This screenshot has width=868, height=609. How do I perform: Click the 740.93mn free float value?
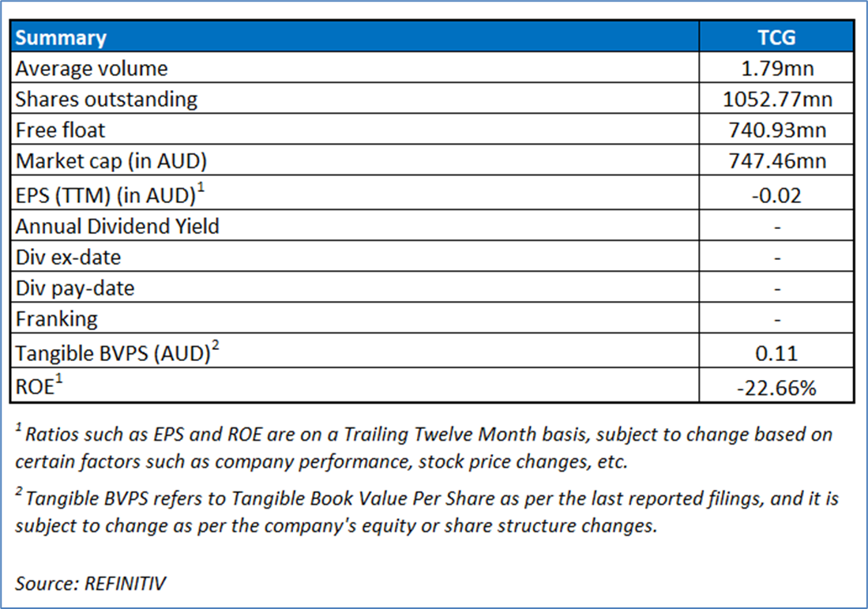pos(777,130)
